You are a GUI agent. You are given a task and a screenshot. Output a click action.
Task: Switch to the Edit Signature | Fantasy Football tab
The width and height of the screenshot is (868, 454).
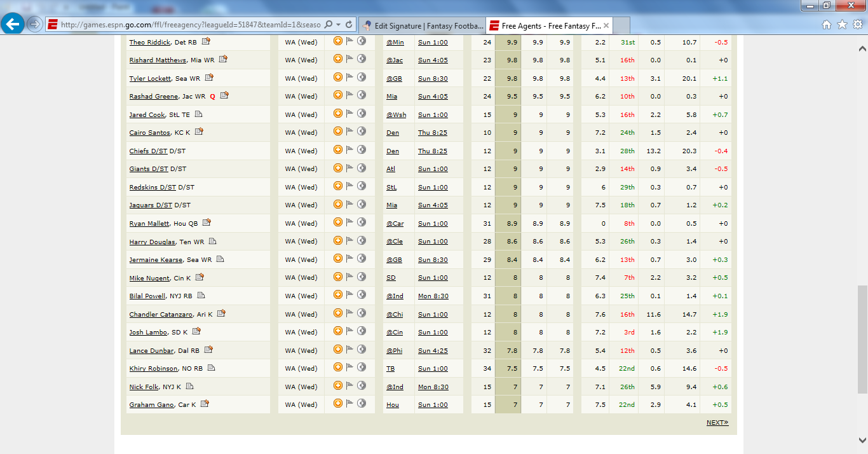[422, 25]
